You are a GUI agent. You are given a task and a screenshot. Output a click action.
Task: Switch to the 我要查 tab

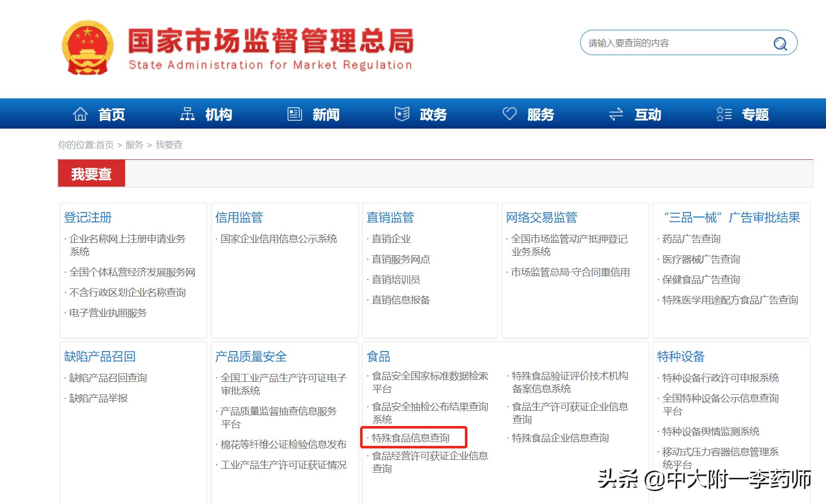(x=91, y=173)
